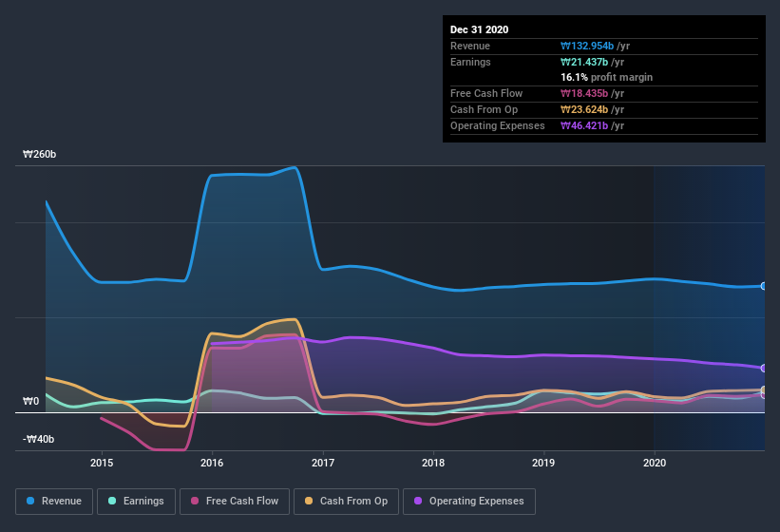This screenshot has height=532, width=780.
Task: Select the blue Revenue endpoint marker on chart
Action: 763,286
